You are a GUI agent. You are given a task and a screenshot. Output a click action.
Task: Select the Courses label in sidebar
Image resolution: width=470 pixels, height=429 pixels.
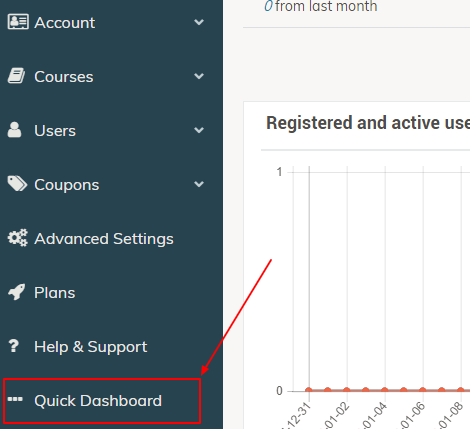pos(64,77)
